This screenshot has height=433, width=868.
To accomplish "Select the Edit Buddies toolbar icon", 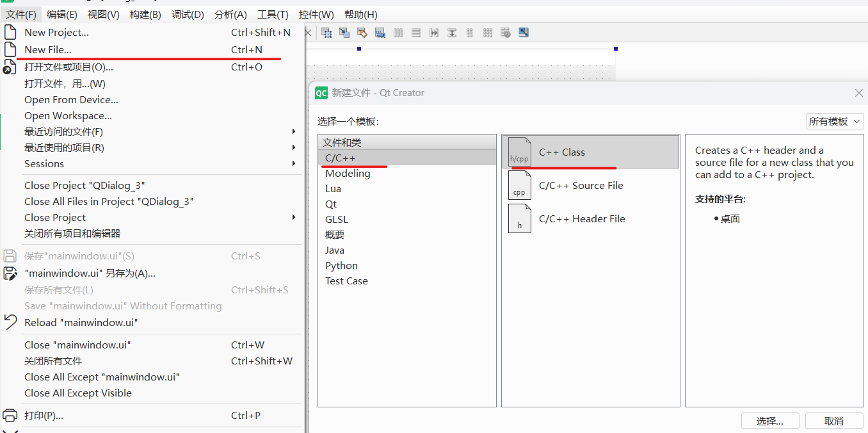I will click(x=362, y=33).
